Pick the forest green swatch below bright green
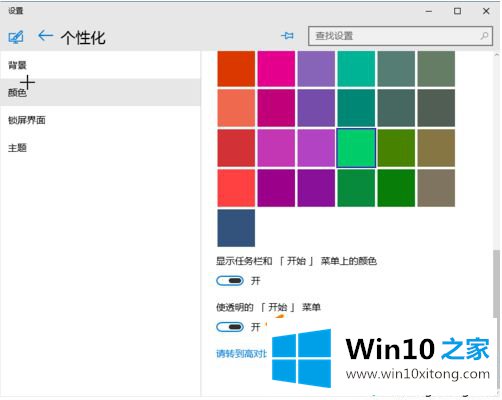 pyautogui.click(x=356, y=188)
